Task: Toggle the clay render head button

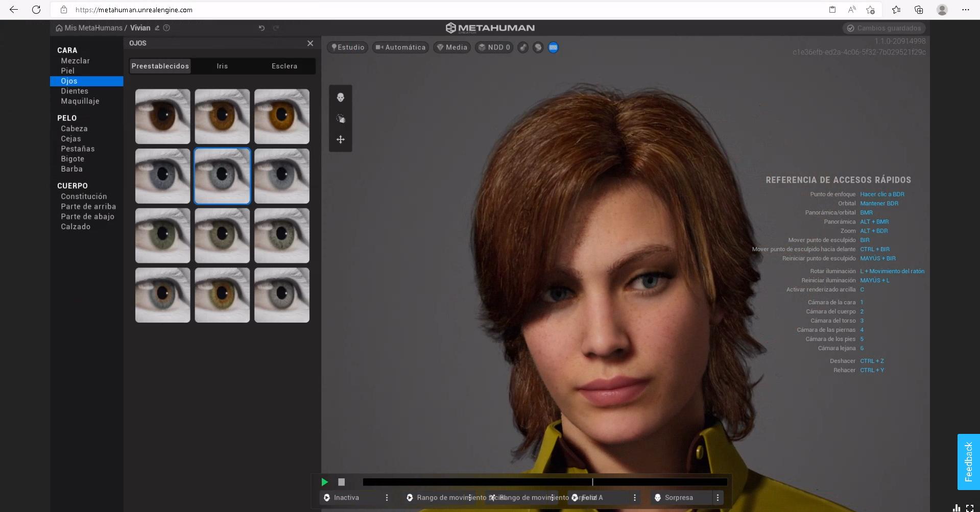Action: point(538,47)
